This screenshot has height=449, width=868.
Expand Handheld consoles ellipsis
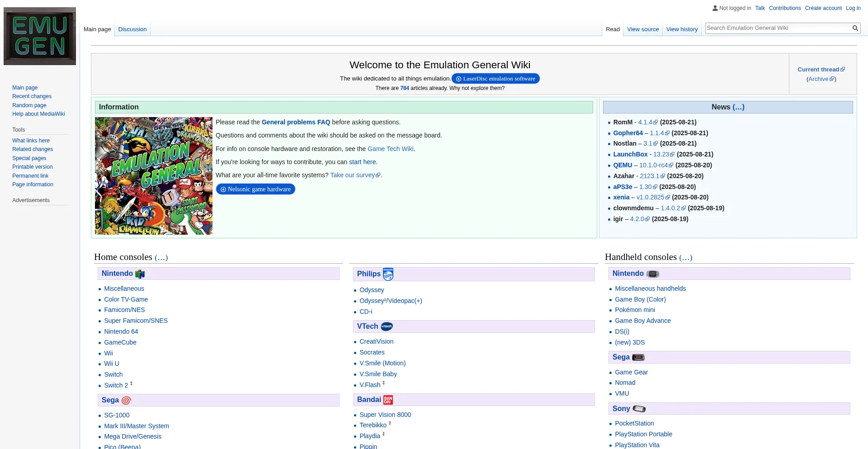(x=685, y=257)
